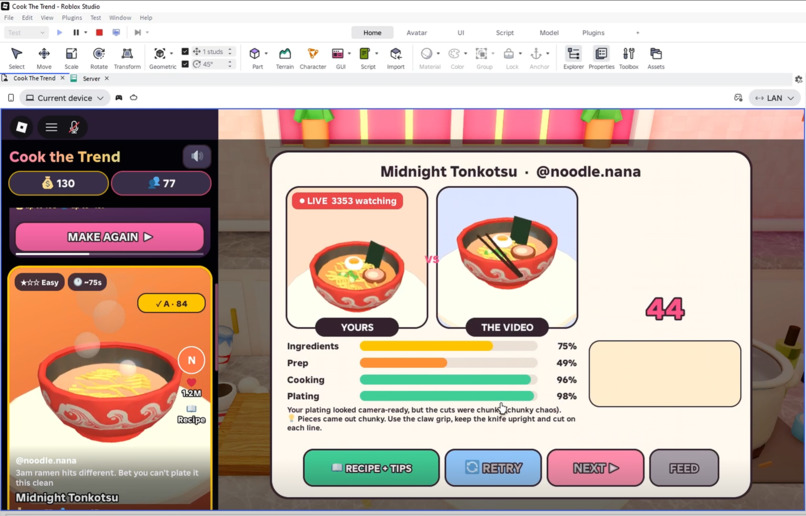Click the MAKE AGAIN button
The height and width of the screenshot is (516, 806).
pos(109,237)
